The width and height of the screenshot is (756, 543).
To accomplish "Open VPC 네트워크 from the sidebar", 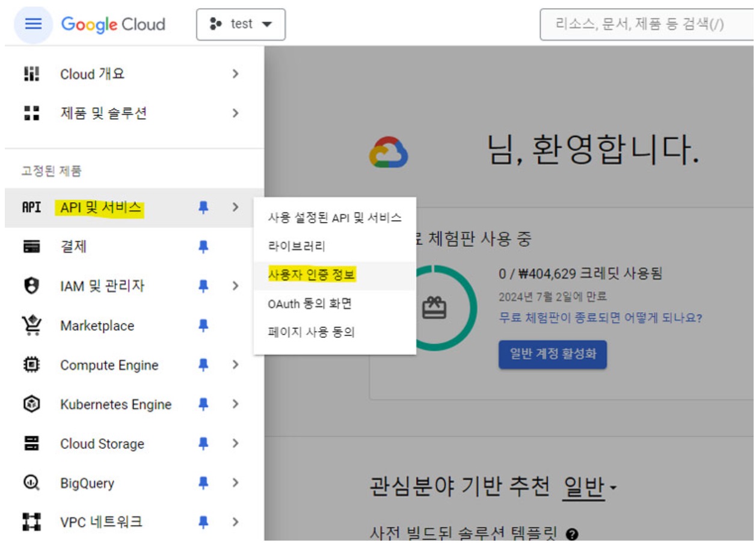I will 134,522.
